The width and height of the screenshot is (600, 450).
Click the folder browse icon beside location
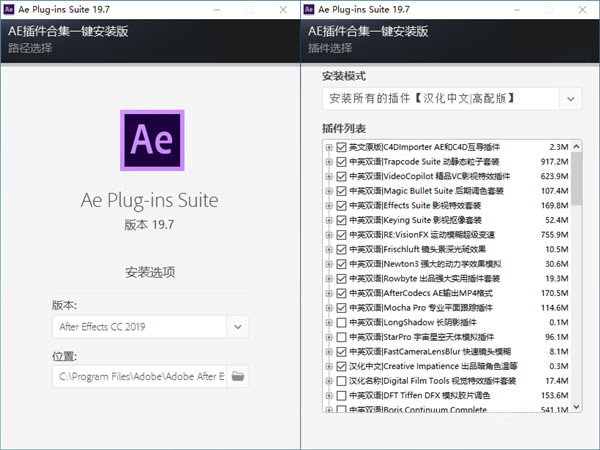pos(238,376)
